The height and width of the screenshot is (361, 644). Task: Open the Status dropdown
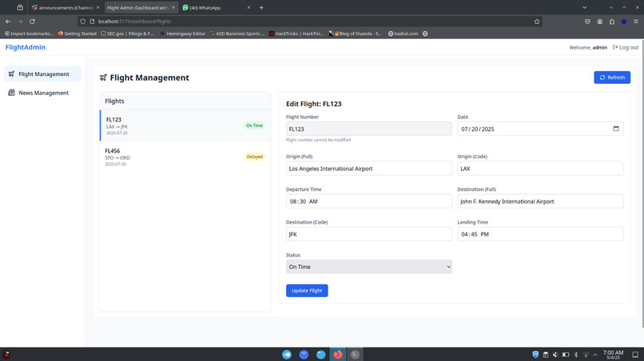[369, 267]
